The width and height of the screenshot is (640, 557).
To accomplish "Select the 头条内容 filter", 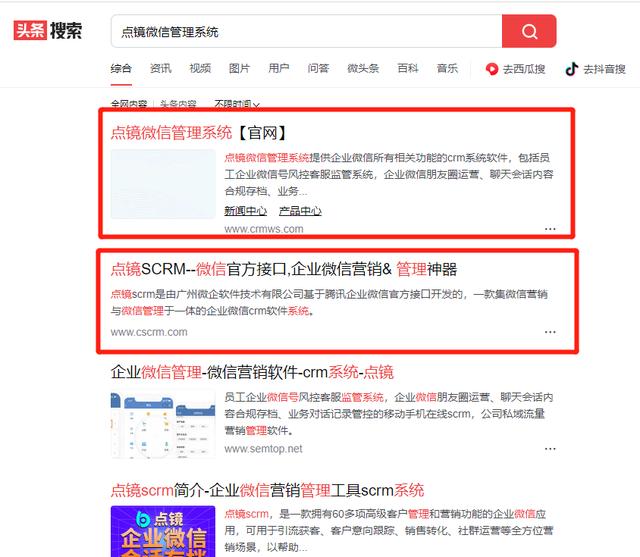I will coord(178,104).
